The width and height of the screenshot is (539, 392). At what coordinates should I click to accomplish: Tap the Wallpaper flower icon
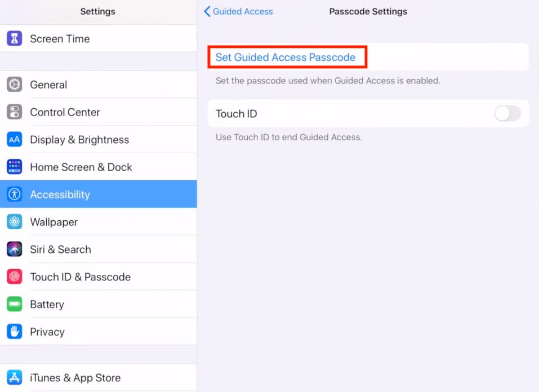(15, 222)
